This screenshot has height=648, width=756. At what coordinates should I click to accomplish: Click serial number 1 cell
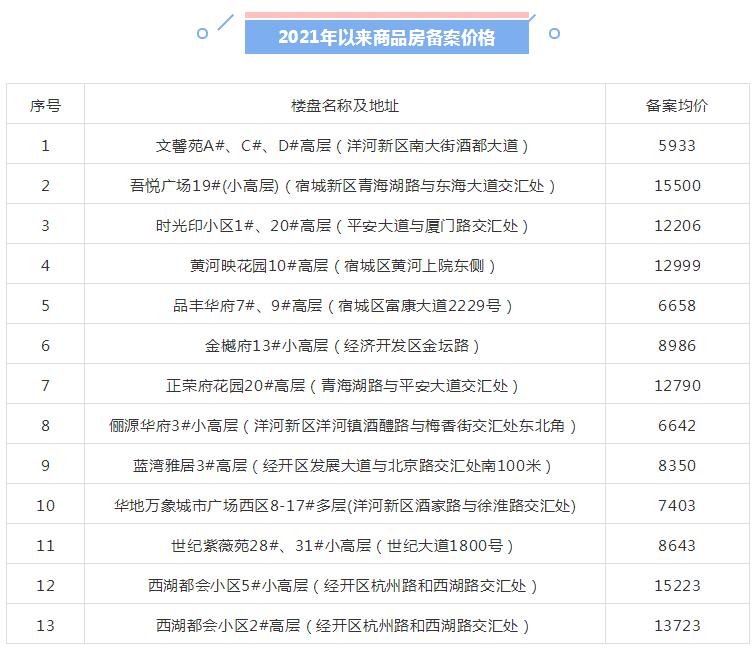point(46,146)
